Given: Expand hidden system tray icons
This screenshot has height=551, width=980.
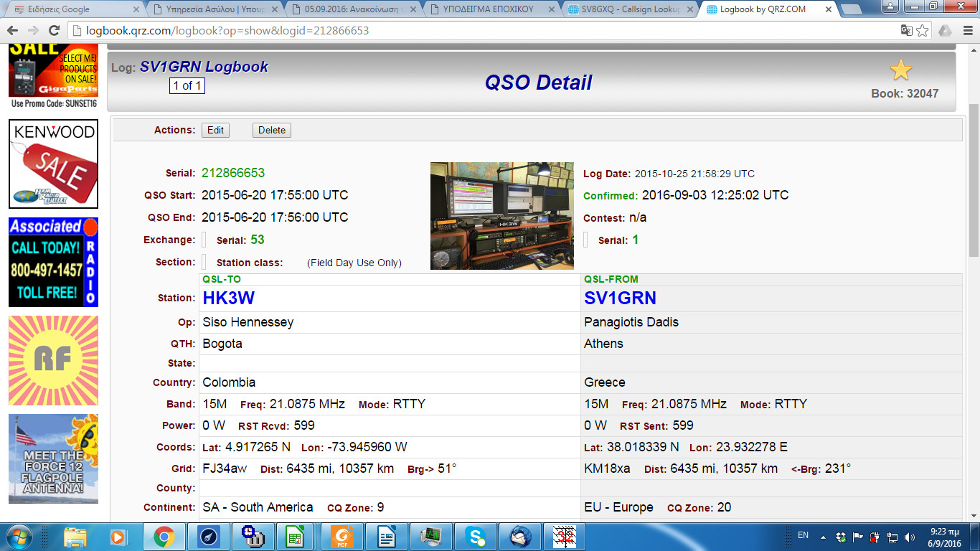Looking at the screenshot, I should click(x=822, y=537).
